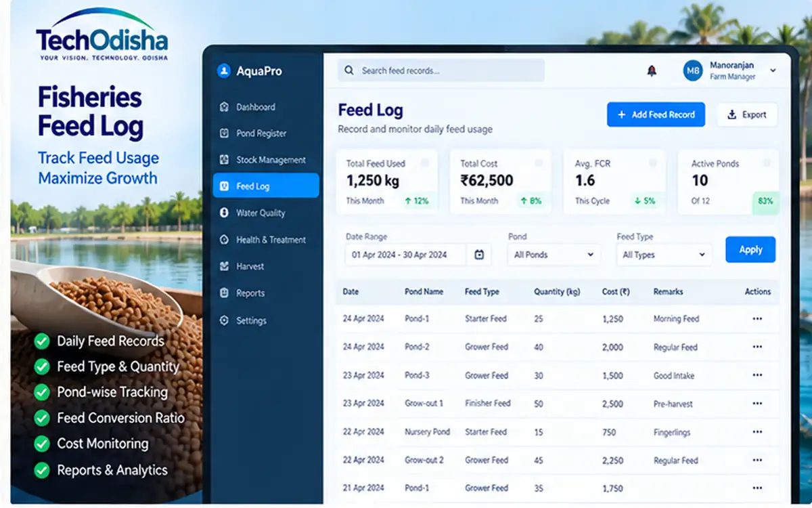812x508 pixels.
Task: Click the Total Feed Used card icon
Action: coord(425,163)
